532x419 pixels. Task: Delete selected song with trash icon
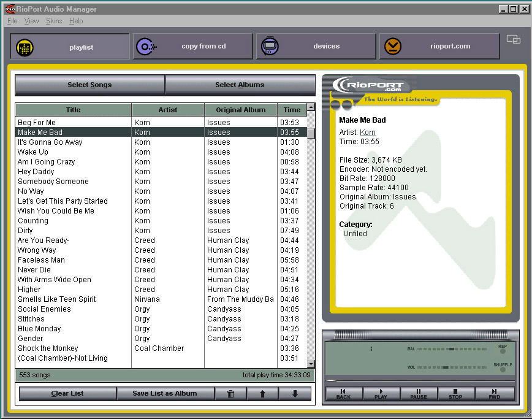(230, 393)
